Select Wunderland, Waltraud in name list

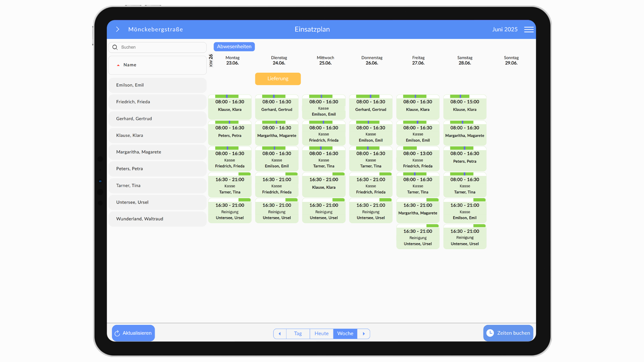click(157, 219)
